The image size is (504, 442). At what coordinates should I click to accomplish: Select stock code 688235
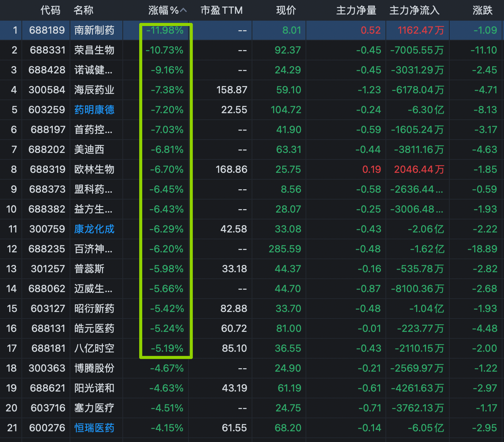point(47,249)
